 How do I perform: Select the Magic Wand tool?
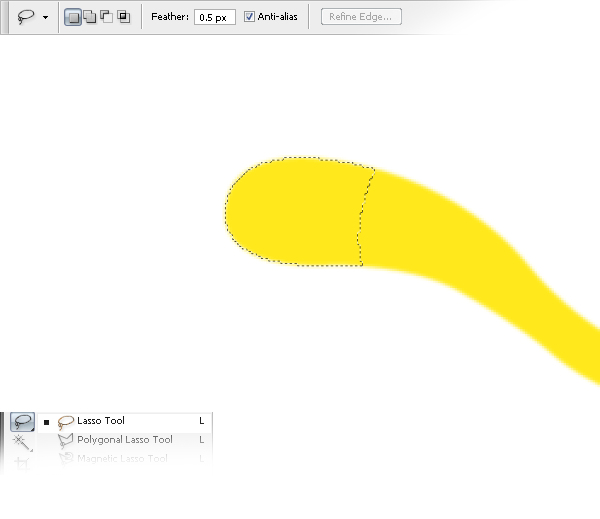click(22, 442)
